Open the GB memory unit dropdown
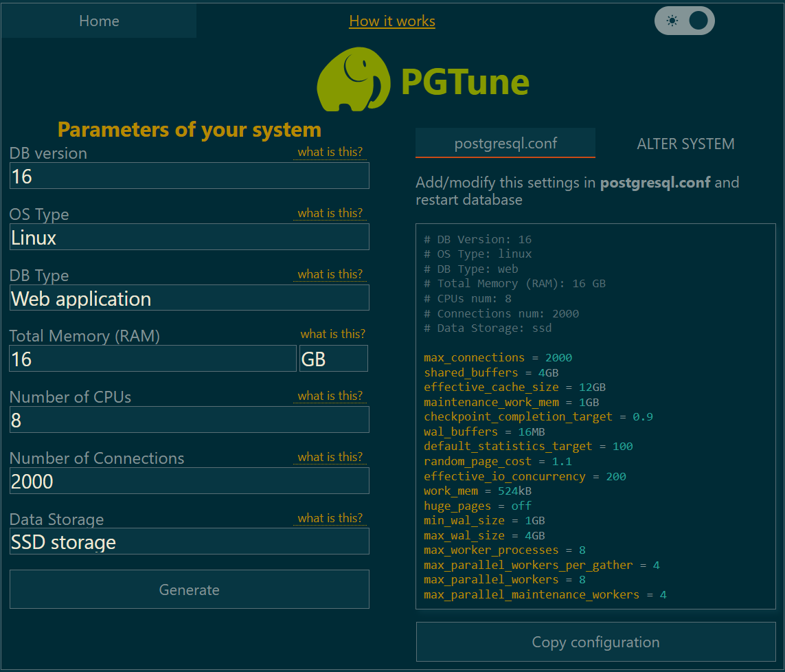Viewport: 785px width, 672px height. point(333,358)
